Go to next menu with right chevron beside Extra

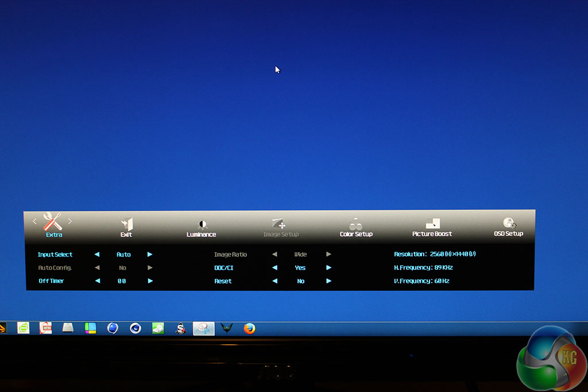tap(70, 222)
